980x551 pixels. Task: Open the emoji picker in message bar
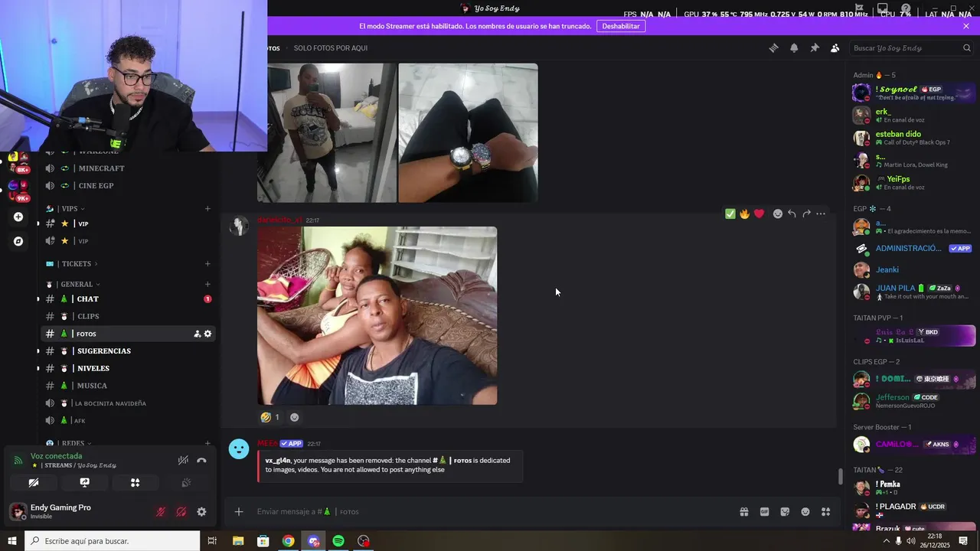click(805, 511)
